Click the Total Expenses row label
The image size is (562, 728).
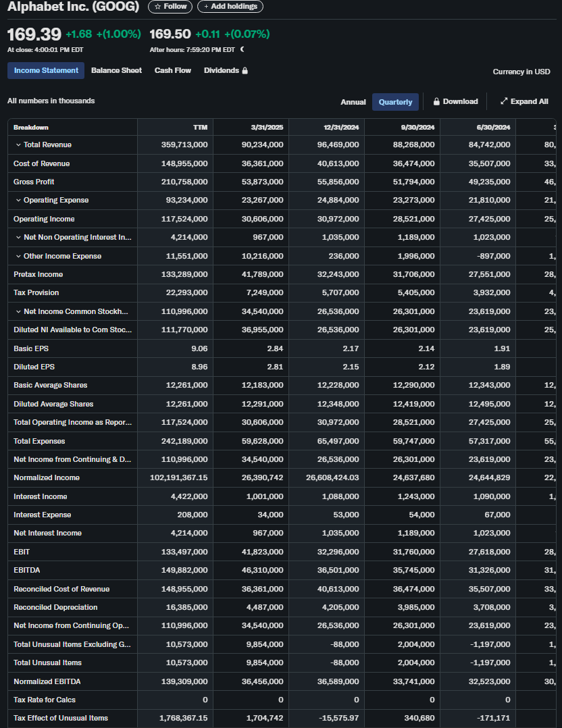[x=39, y=441]
